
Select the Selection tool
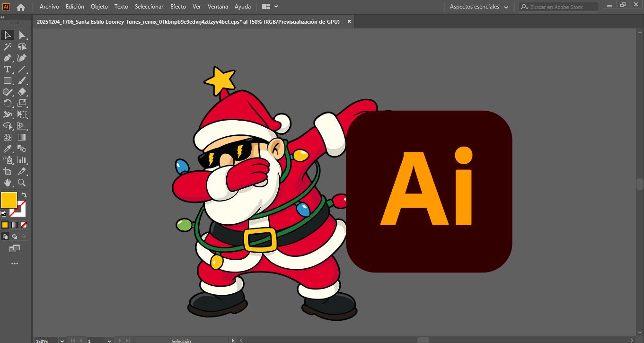(x=7, y=35)
